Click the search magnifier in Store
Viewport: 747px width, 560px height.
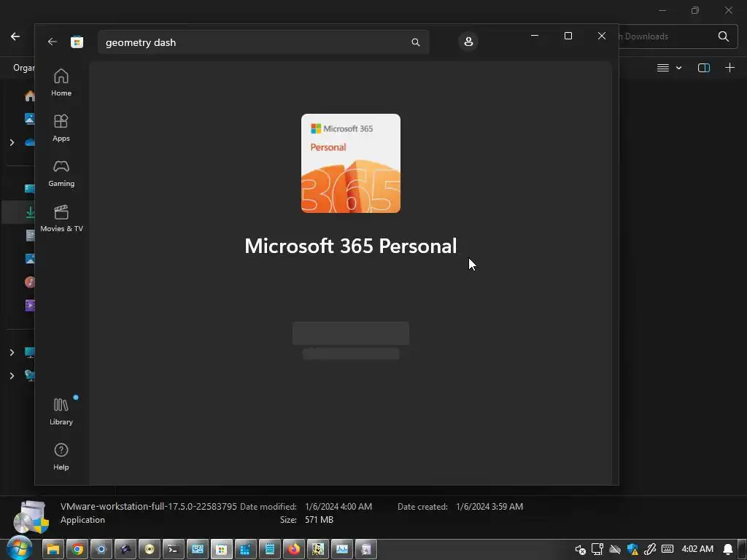coord(415,42)
